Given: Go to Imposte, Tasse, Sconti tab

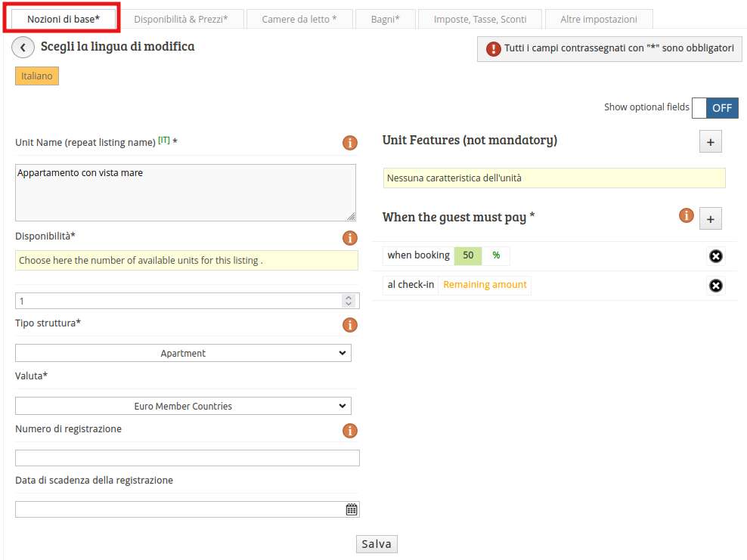Looking at the screenshot, I should tap(480, 19).
